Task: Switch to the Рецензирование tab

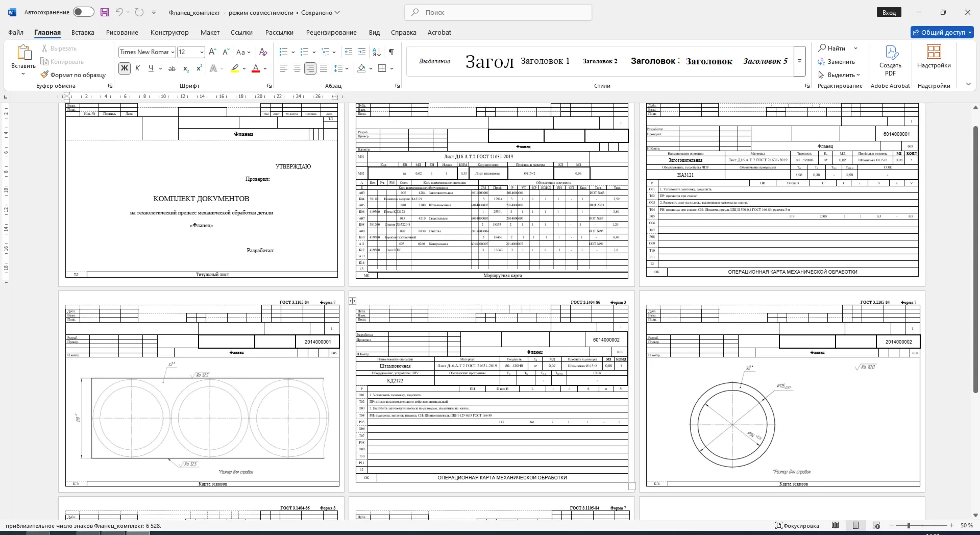Action: click(331, 32)
